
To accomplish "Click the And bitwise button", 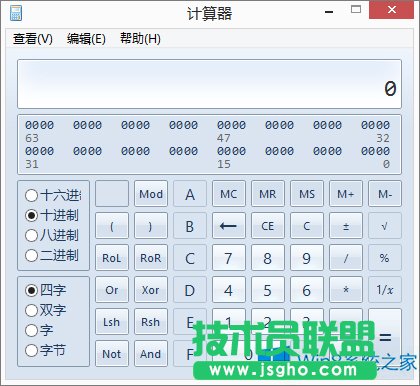I will 151,354.
